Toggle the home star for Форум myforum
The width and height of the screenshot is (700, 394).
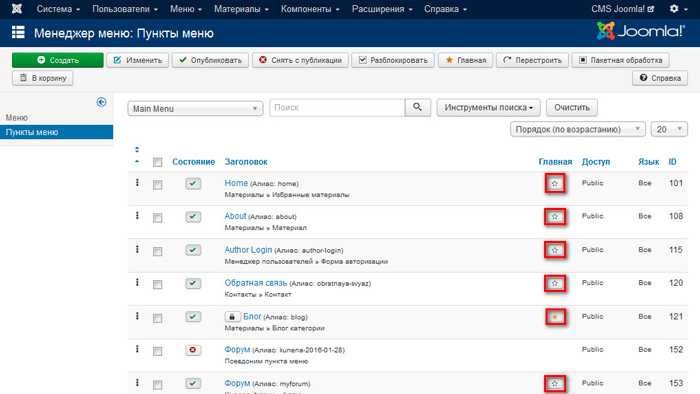555,384
